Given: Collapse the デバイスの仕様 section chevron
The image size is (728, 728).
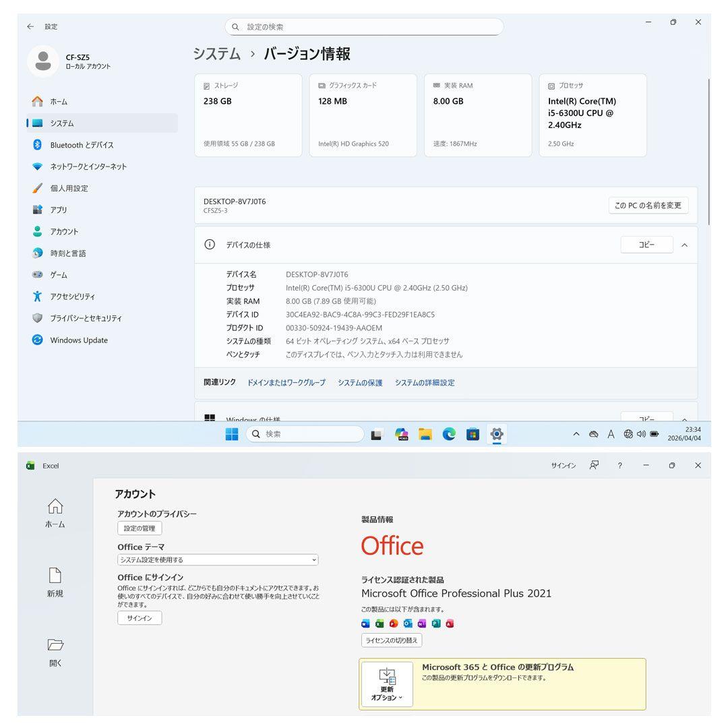Looking at the screenshot, I should point(684,245).
